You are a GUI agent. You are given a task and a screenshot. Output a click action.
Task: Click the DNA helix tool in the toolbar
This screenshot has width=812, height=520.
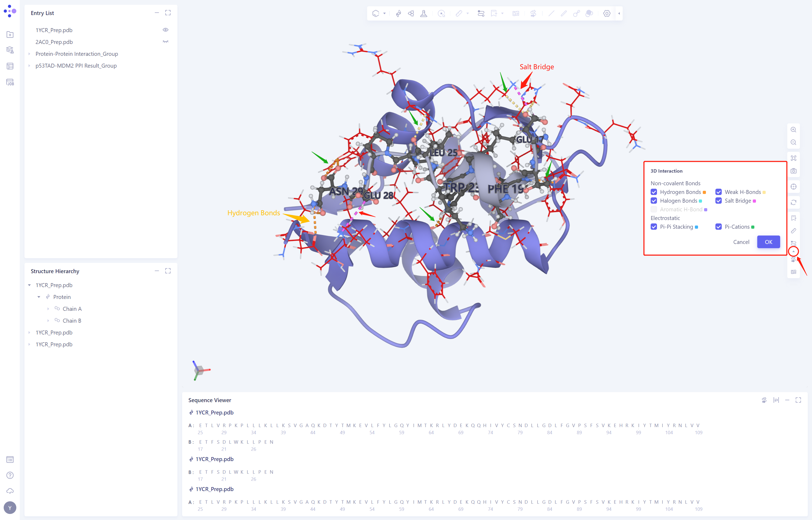coord(398,13)
